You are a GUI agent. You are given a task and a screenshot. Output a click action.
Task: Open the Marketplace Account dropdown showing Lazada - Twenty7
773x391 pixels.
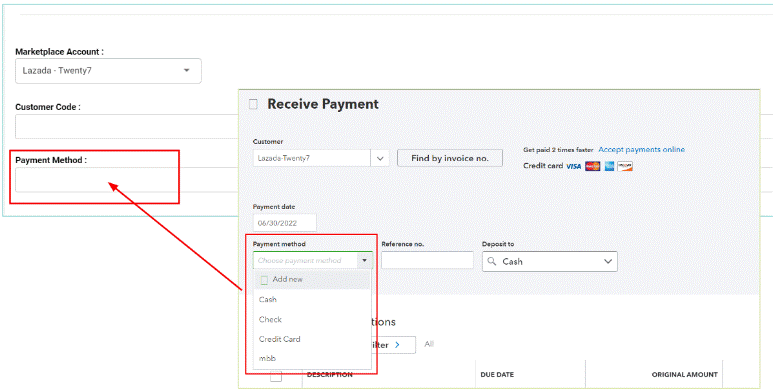[108, 71]
